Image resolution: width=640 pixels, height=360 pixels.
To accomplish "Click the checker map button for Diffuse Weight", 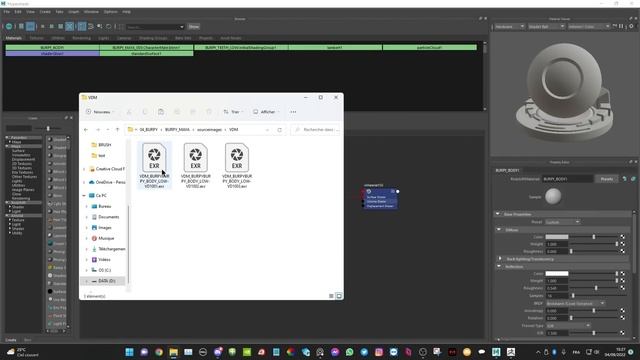I will (622, 244).
